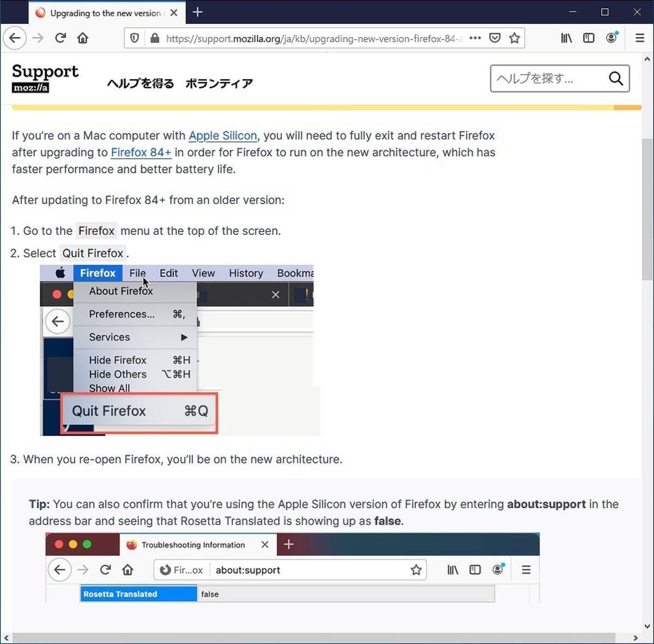654x644 pixels.
Task: Click the browser Back arrow button
Action: 15,38
